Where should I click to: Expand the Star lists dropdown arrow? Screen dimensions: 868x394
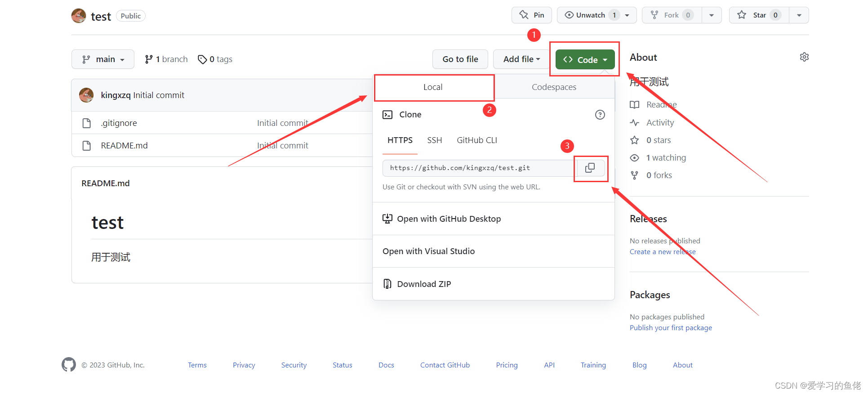coord(799,15)
